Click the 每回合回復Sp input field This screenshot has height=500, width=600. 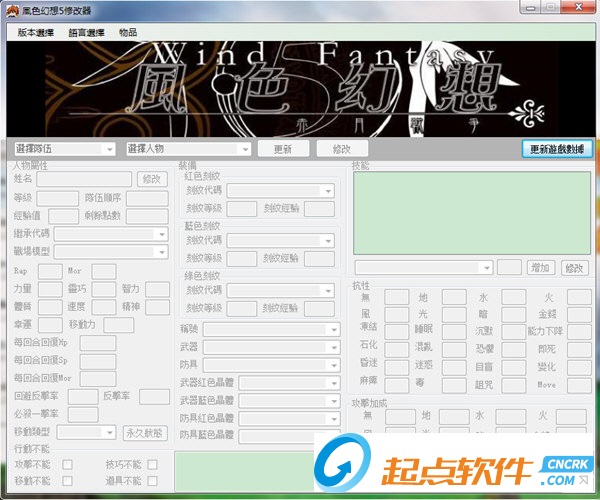pyautogui.click(x=98, y=361)
